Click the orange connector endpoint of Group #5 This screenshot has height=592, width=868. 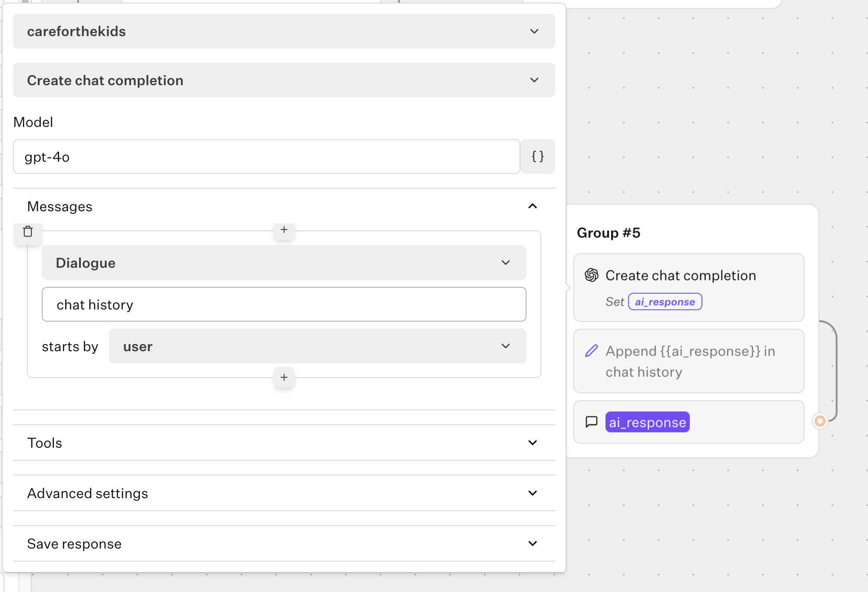(820, 421)
